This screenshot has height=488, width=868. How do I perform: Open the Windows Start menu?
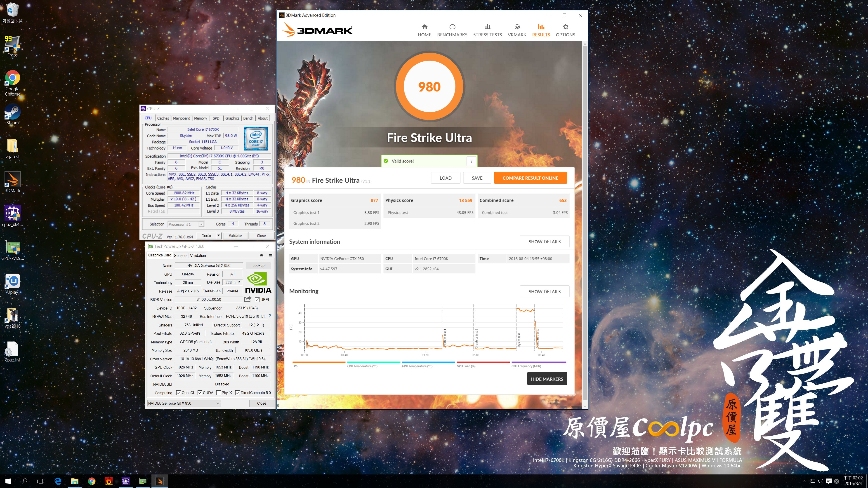(x=8, y=481)
